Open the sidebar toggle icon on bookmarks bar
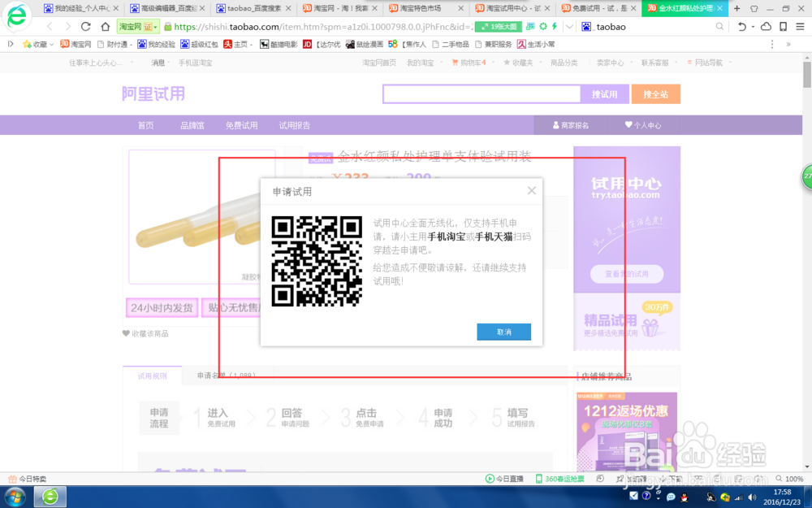The width and height of the screenshot is (812, 508). [11, 44]
